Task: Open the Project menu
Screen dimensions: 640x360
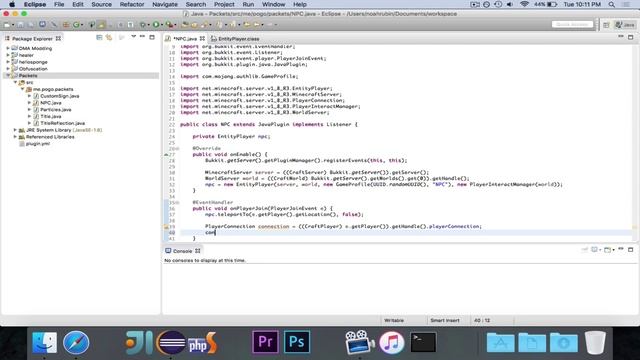Action: click(224, 4)
